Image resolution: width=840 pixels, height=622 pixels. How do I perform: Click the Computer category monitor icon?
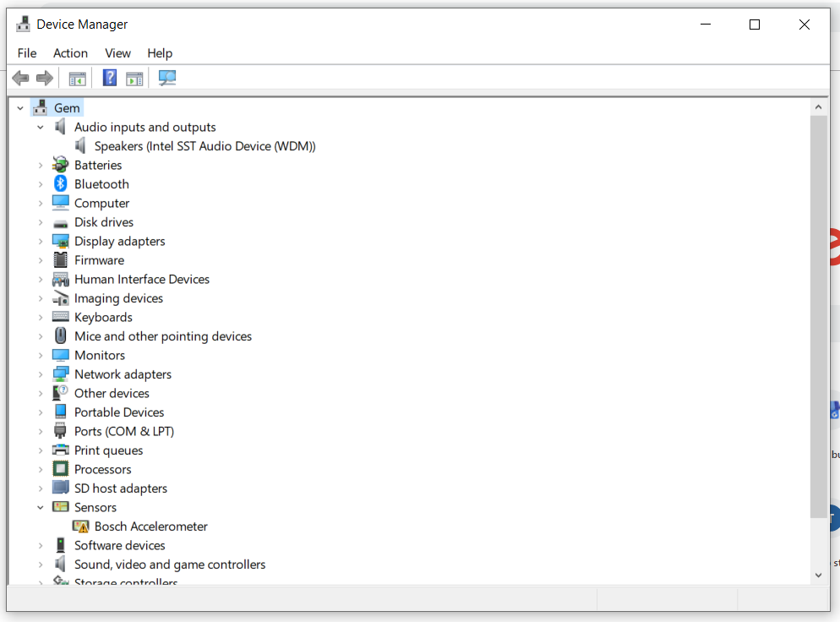(61, 203)
